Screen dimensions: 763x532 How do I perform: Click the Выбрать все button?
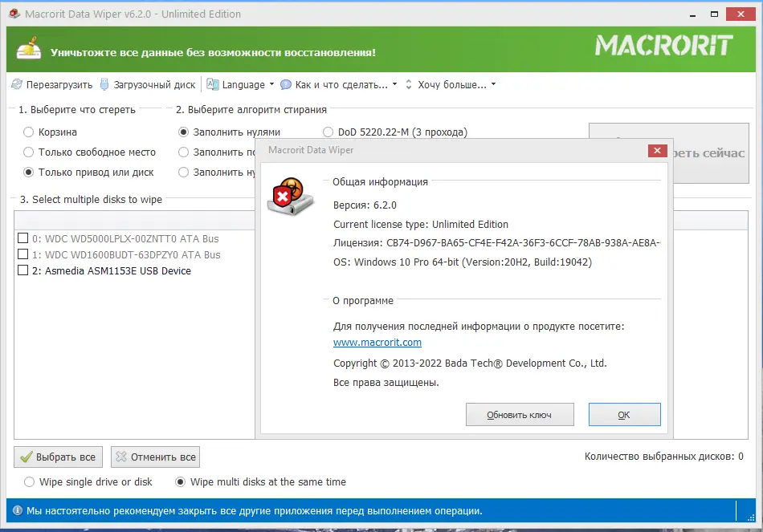point(58,457)
